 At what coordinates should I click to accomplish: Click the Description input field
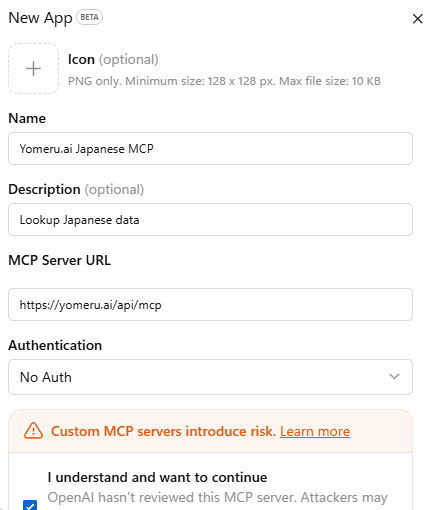210,220
